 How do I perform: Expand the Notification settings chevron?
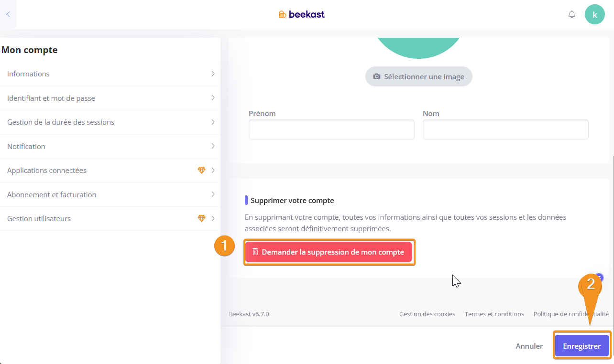tap(213, 146)
